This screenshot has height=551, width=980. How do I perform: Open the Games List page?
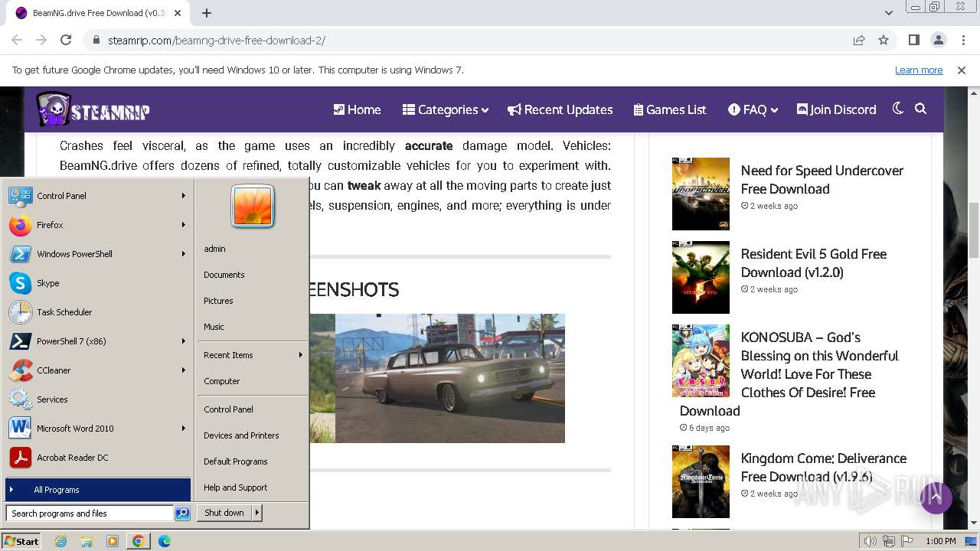click(670, 109)
